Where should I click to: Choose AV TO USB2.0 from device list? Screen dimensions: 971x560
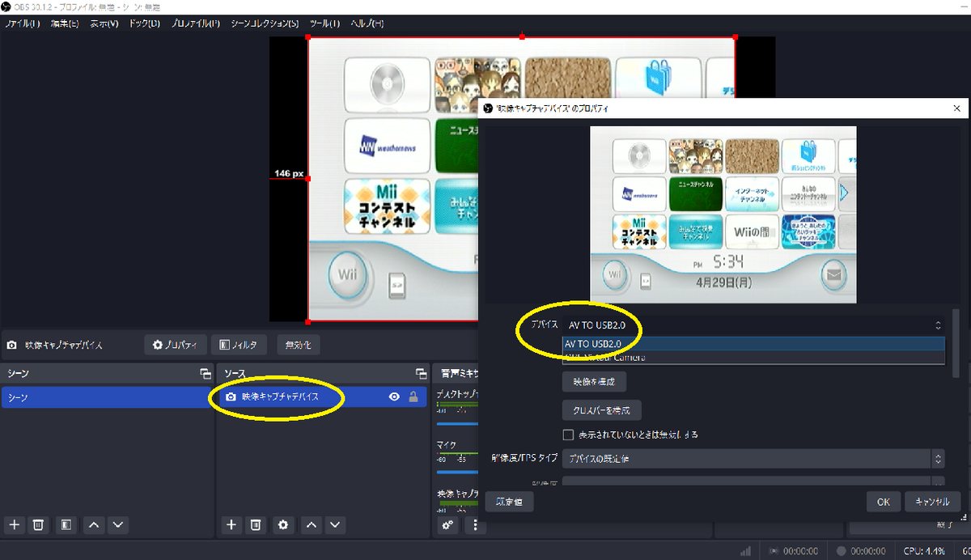[753, 344]
